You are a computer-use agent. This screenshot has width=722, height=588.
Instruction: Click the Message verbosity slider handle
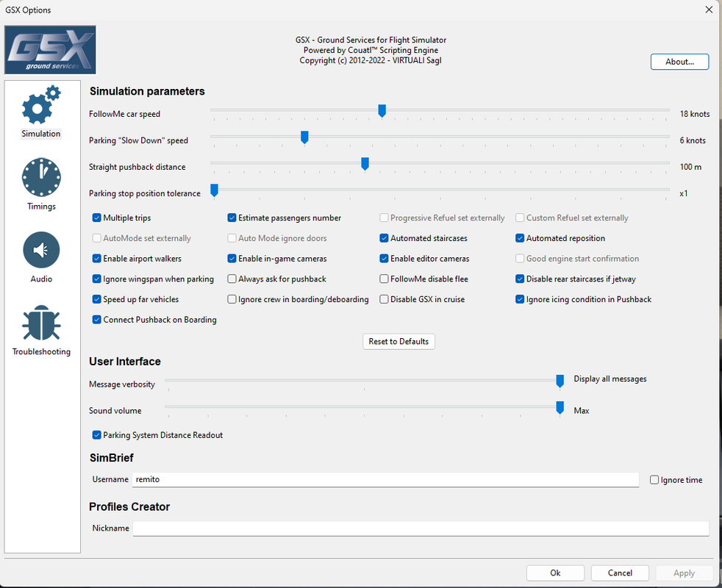pos(560,381)
